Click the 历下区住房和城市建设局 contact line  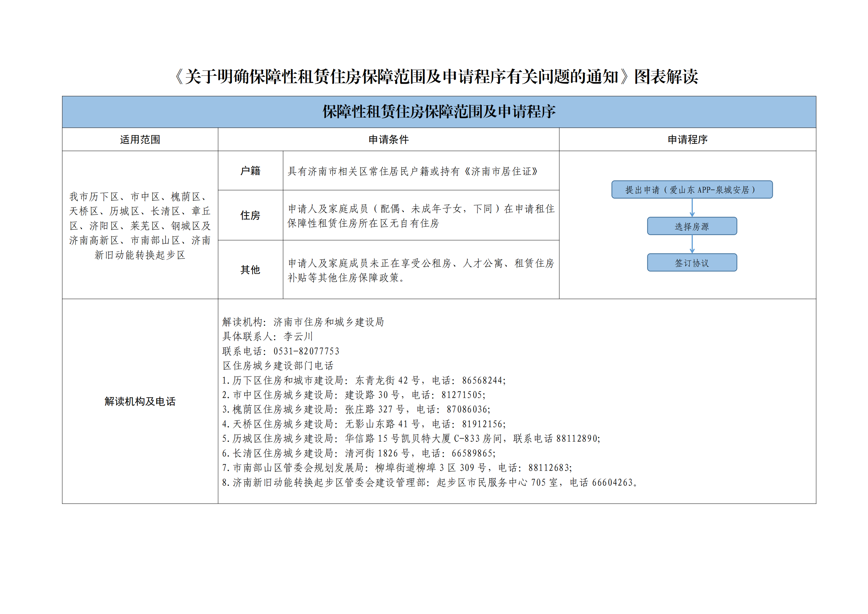coord(364,380)
